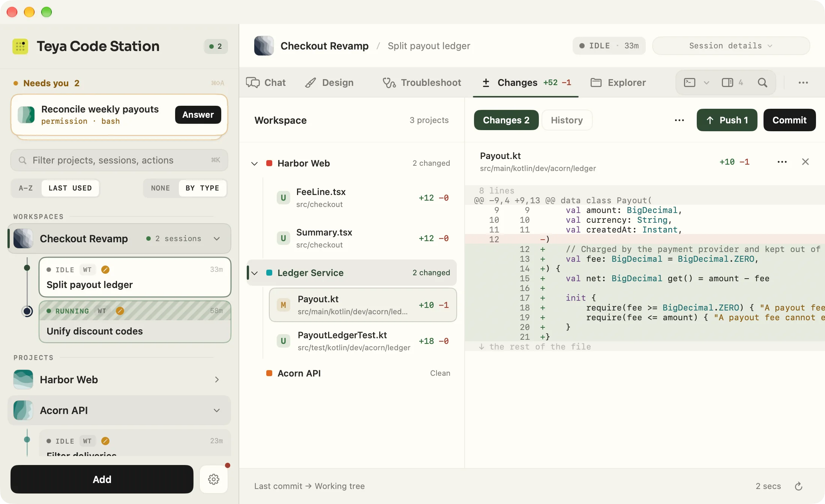Open the more options menu for Payout.kt
This screenshot has height=504, width=825.
point(782,162)
